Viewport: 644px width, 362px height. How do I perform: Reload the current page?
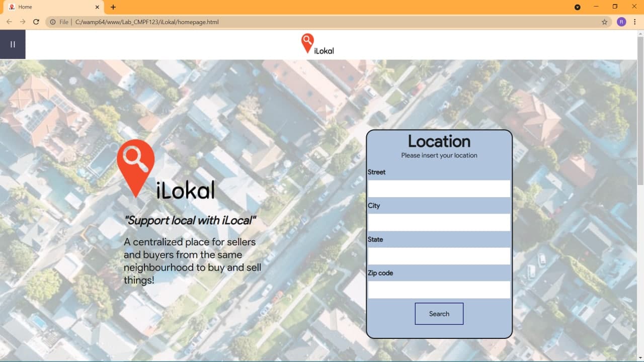click(36, 22)
